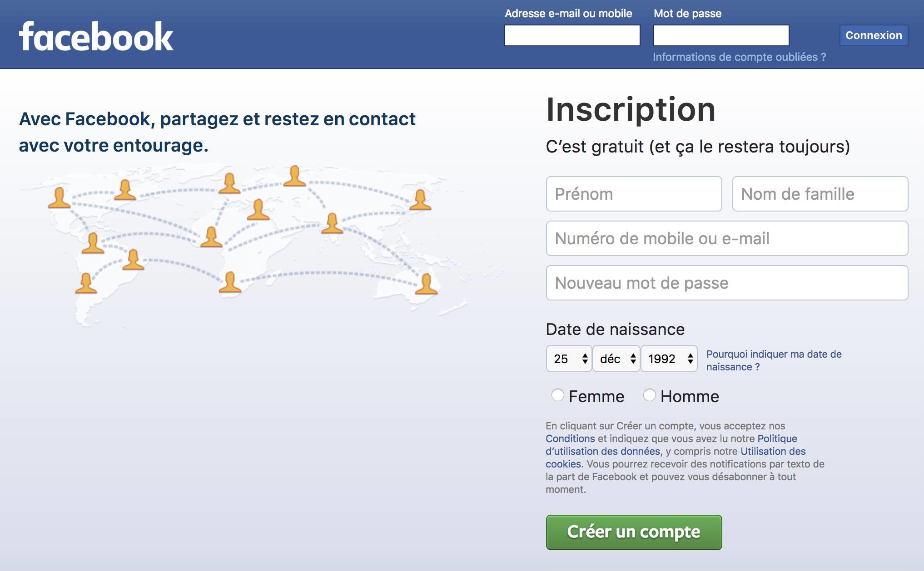Click the Numéro de mobile ou e-mail field
The height and width of the screenshot is (571, 924).
(727, 238)
